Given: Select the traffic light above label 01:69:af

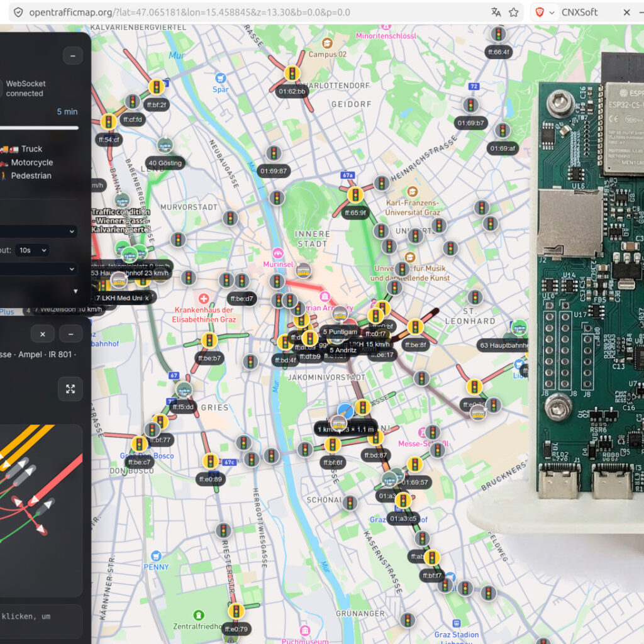Looking at the screenshot, I should tap(502, 131).
